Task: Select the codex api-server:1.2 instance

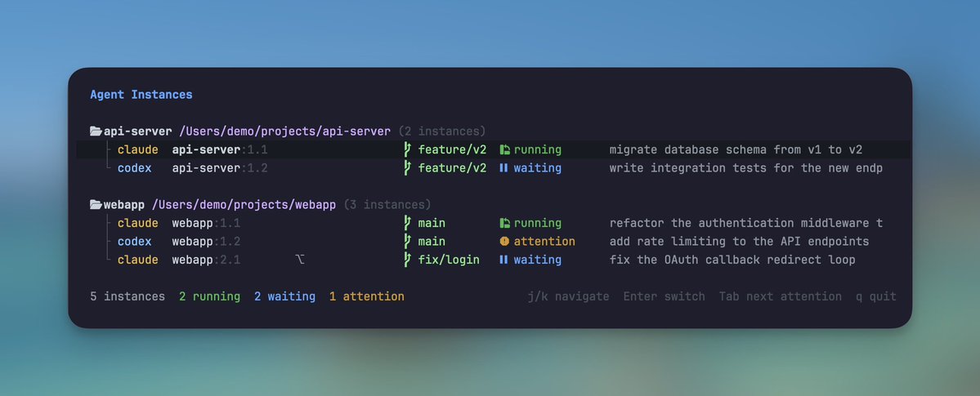Action: [x=493, y=167]
